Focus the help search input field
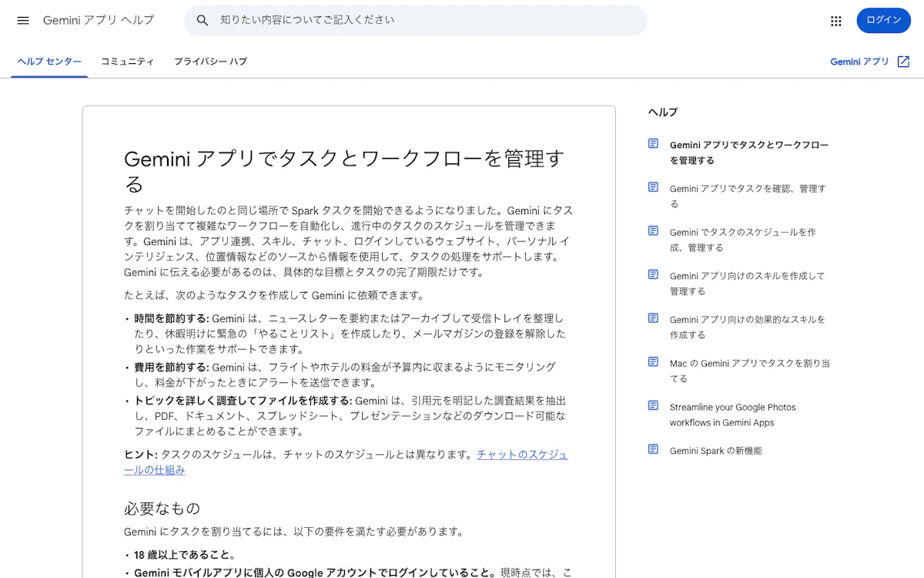Screen dimensions: 924x578 pyautogui.click(x=416, y=21)
